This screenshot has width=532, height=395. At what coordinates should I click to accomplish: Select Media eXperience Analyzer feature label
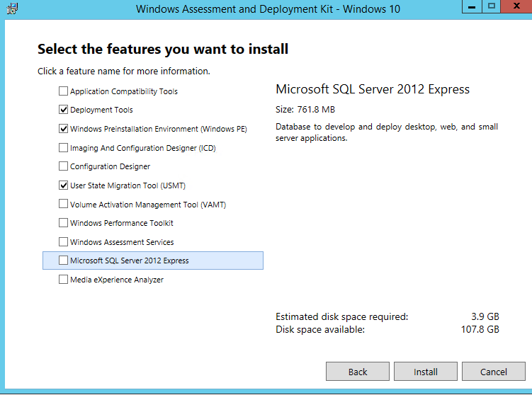pos(117,280)
